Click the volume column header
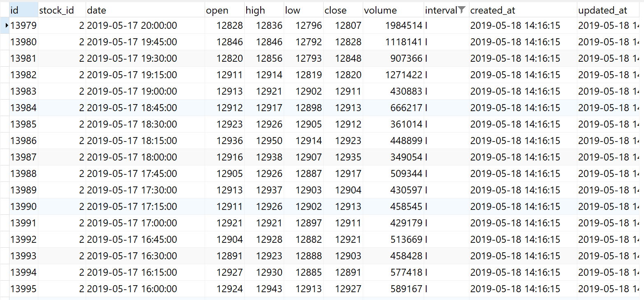The image size is (644, 300). [393, 10]
